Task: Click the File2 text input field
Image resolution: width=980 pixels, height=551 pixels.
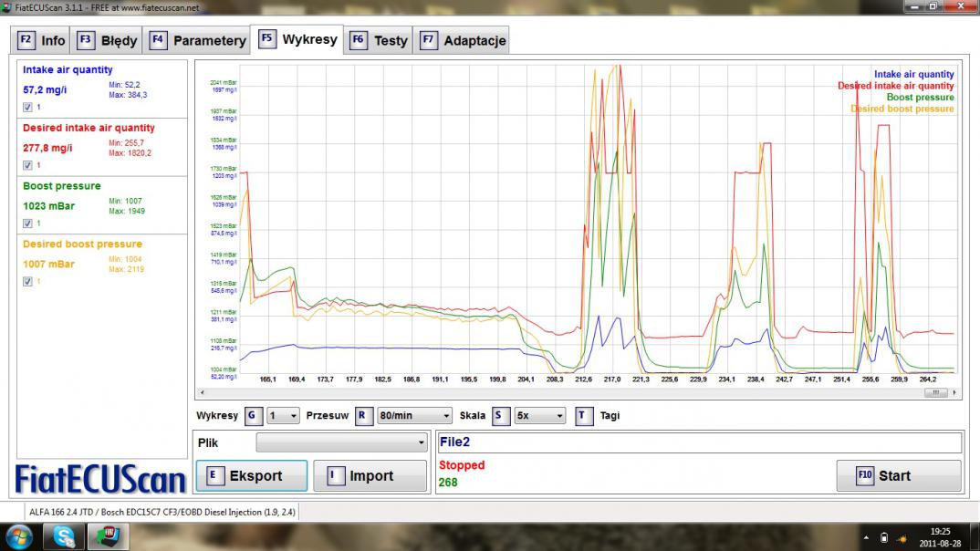Action: coord(698,442)
